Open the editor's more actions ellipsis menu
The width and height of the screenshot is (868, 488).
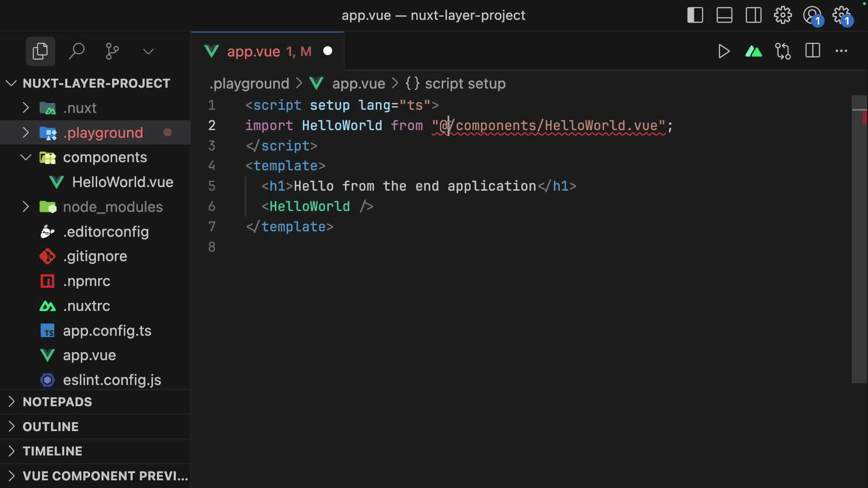[841, 51]
